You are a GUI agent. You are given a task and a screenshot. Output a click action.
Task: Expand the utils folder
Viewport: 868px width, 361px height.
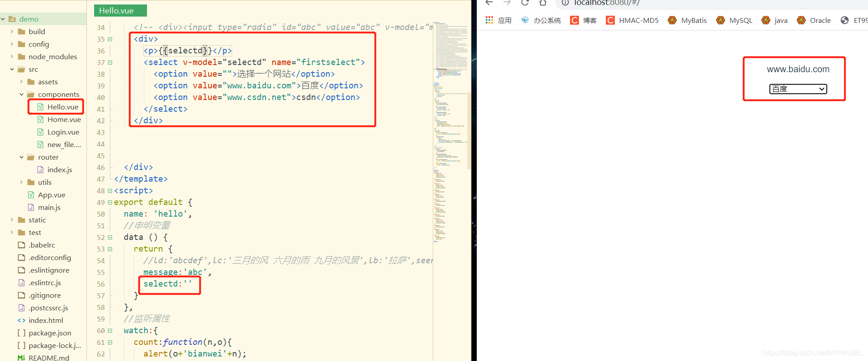[22, 182]
